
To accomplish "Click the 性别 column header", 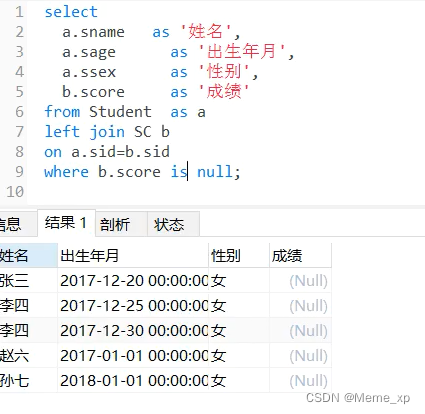I will coord(239,255).
